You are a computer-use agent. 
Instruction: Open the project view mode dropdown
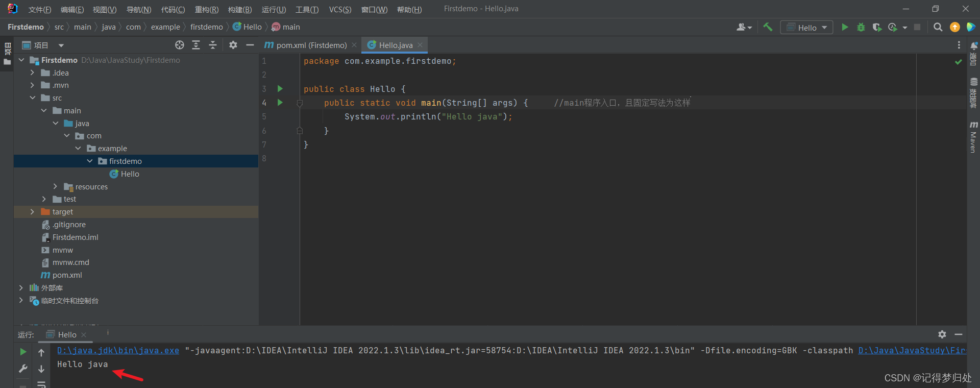[x=61, y=45]
